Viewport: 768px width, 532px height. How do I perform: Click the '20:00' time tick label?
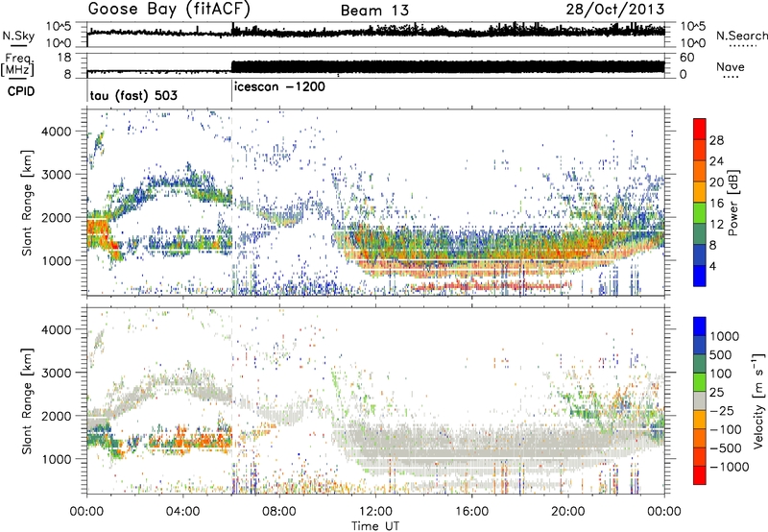pyautogui.click(x=567, y=512)
